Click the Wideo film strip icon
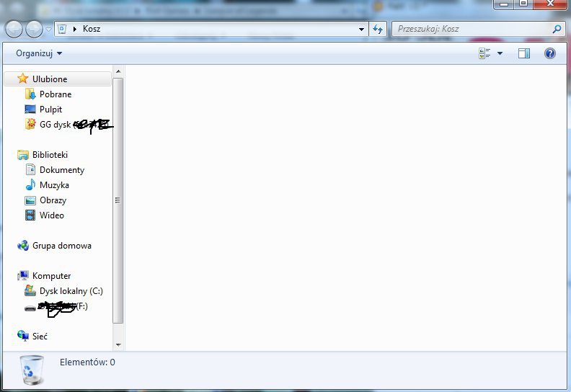The image size is (571, 392). (x=30, y=215)
